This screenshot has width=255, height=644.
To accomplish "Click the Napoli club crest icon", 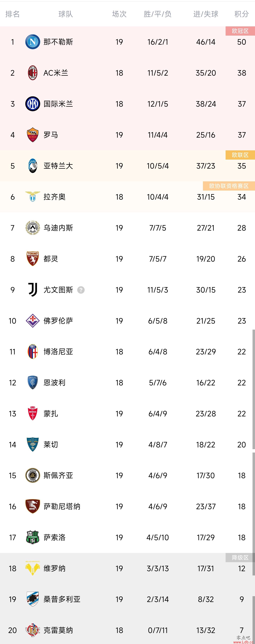I will (x=33, y=42).
